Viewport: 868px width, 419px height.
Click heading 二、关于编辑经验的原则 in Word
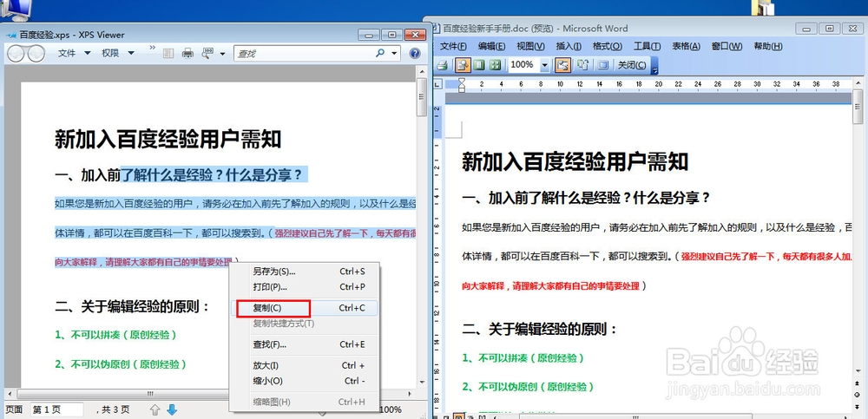click(540, 330)
